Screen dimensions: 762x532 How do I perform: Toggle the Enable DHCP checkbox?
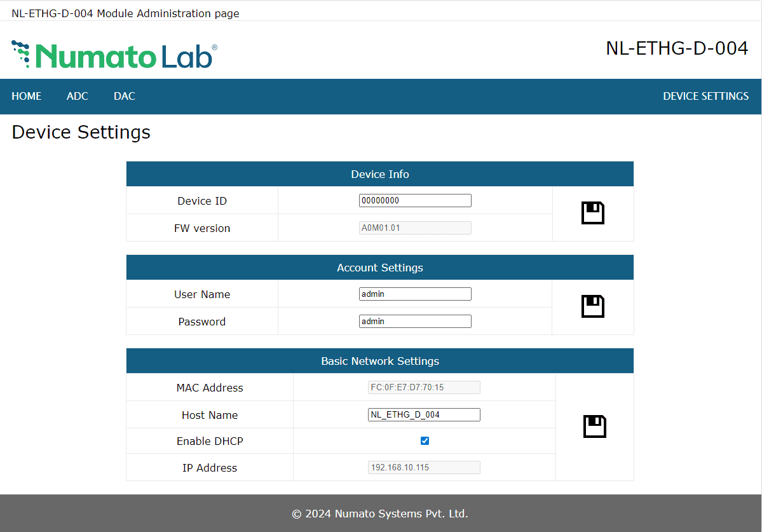coord(425,440)
